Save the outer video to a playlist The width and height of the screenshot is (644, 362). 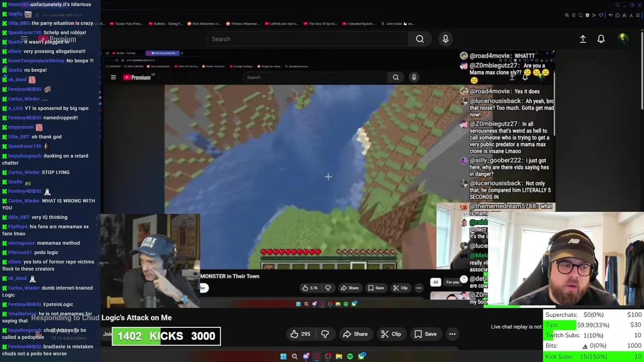point(426,334)
